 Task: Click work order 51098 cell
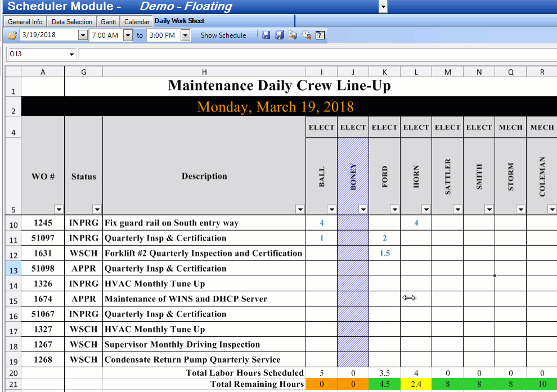point(43,268)
